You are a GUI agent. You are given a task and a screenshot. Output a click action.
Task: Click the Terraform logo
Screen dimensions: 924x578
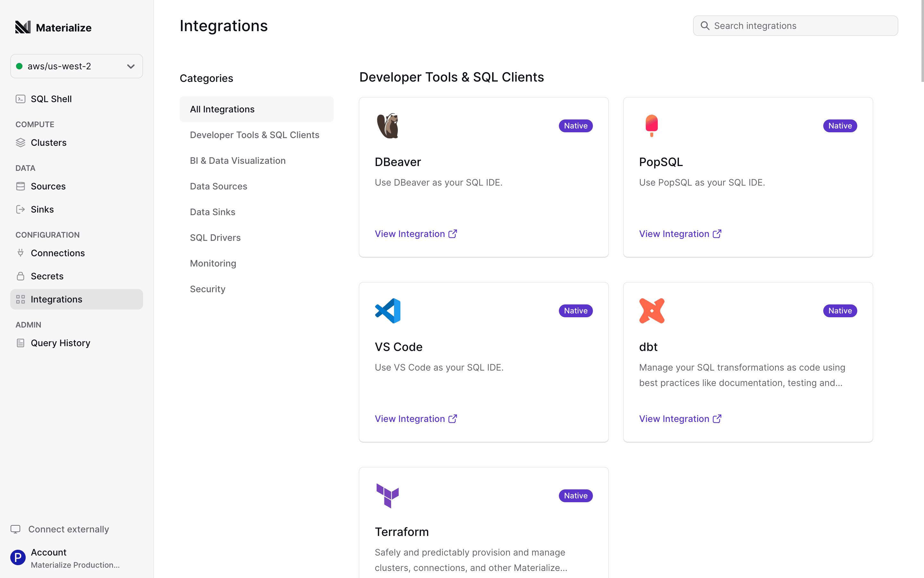[388, 496]
